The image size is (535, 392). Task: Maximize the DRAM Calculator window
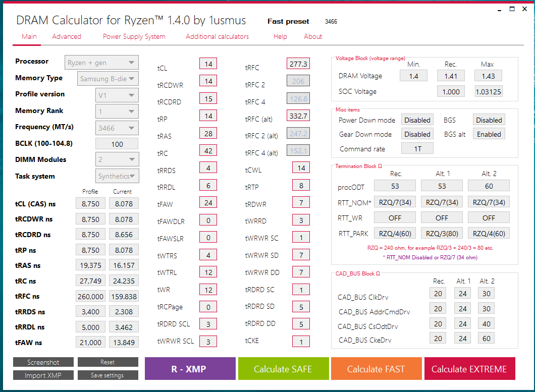pos(512,9)
